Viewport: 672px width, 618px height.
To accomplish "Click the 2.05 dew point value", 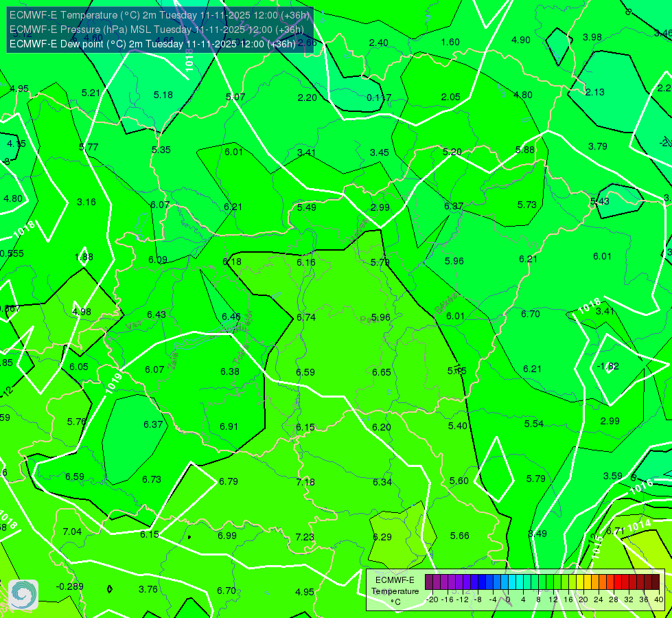I will click(451, 97).
